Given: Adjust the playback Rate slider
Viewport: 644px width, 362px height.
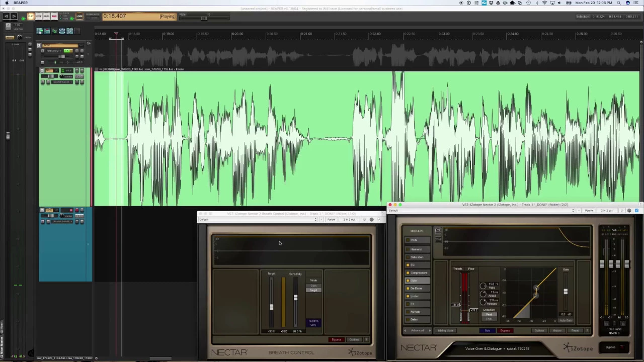Looking at the screenshot, I should pyautogui.click(x=204, y=18).
